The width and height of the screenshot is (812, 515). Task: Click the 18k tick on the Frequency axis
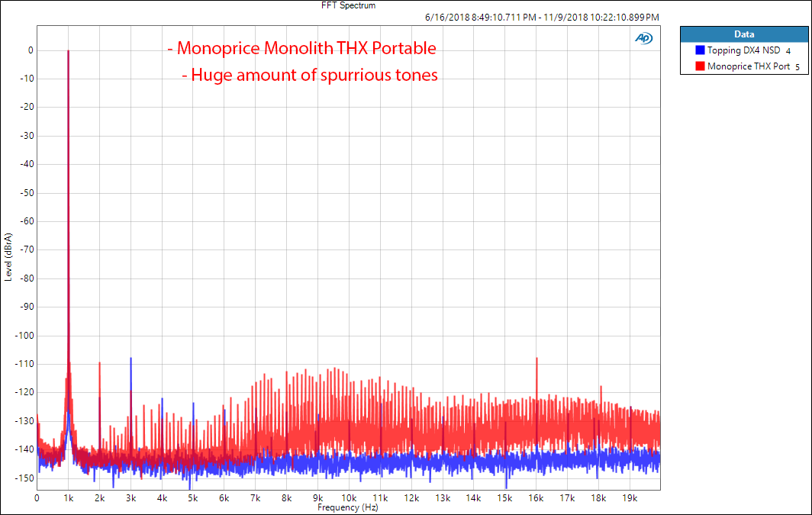[598, 498]
